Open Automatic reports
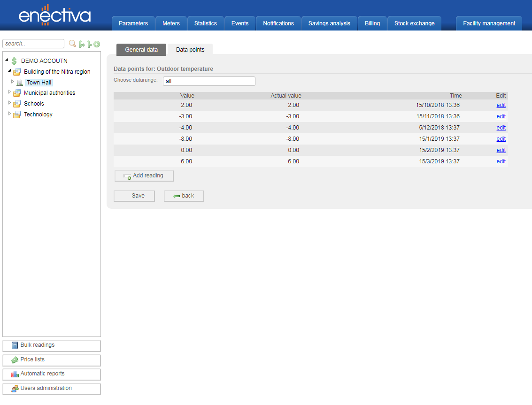Screen dimensions: 532x405 [52, 374]
